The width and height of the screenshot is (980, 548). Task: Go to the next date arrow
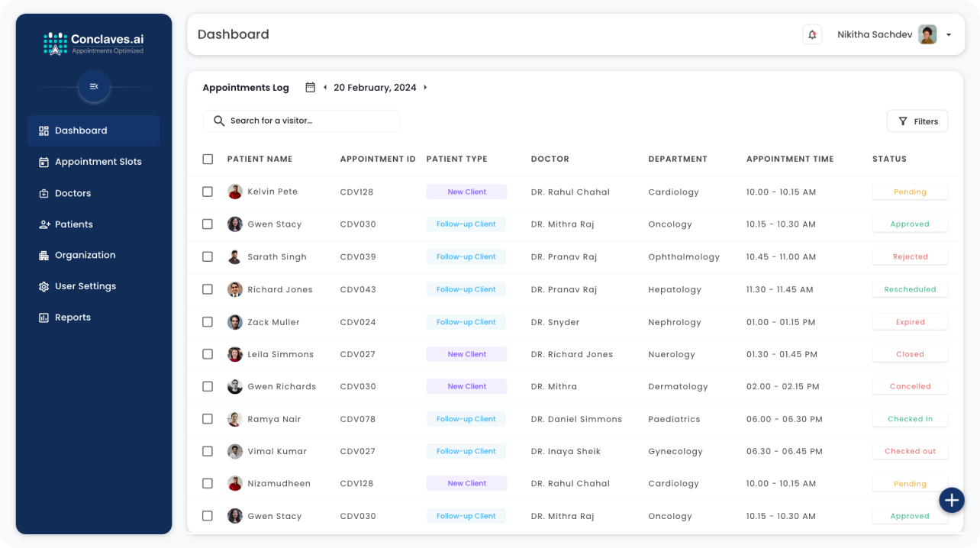coord(425,88)
